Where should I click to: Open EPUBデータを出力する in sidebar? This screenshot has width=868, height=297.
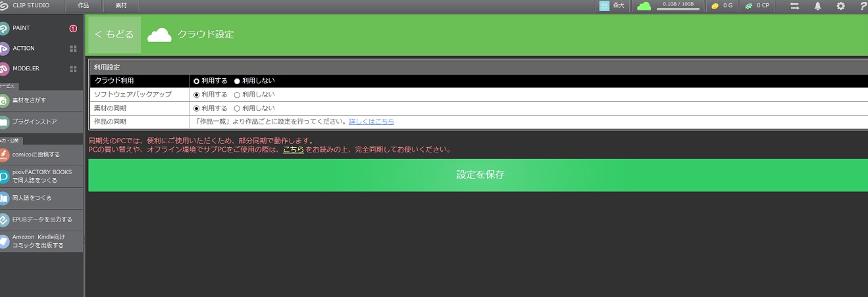pos(41,219)
